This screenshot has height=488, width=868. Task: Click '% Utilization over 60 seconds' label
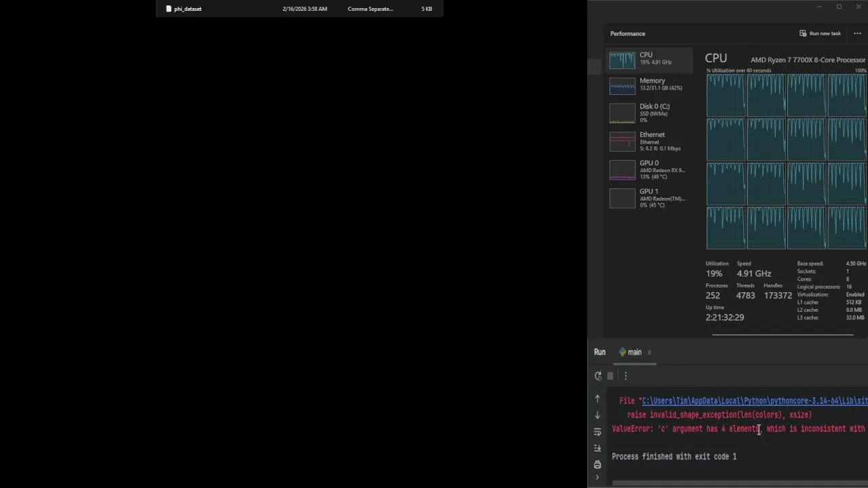coord(738,70)
